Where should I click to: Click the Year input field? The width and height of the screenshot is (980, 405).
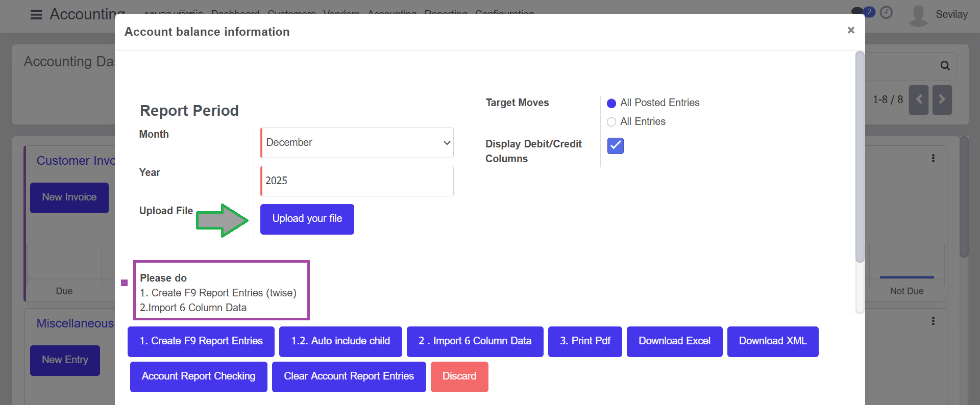[x=357, y=181]
